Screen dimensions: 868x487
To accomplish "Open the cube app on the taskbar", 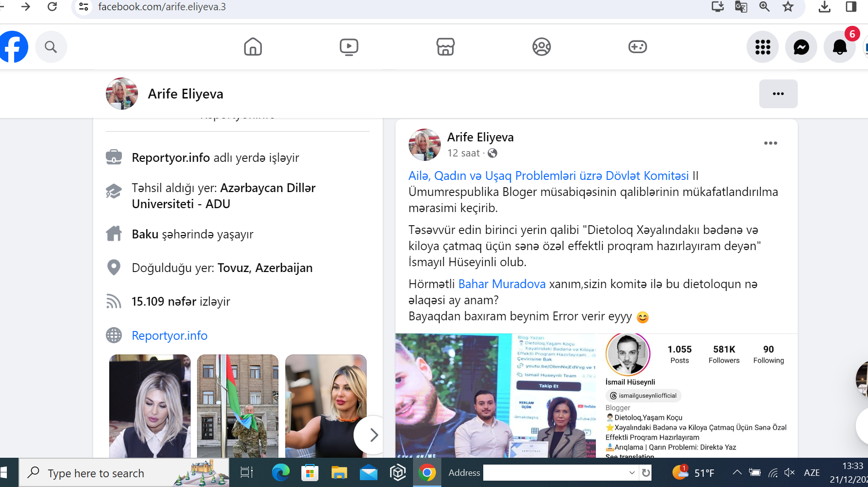I will coord(398,473).
